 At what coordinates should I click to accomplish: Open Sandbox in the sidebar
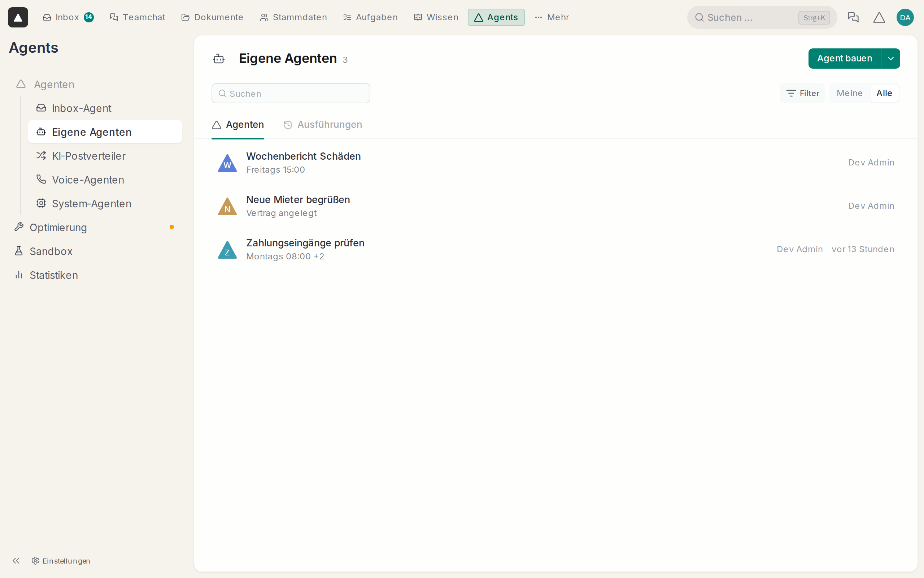click(x=95, y=251)
